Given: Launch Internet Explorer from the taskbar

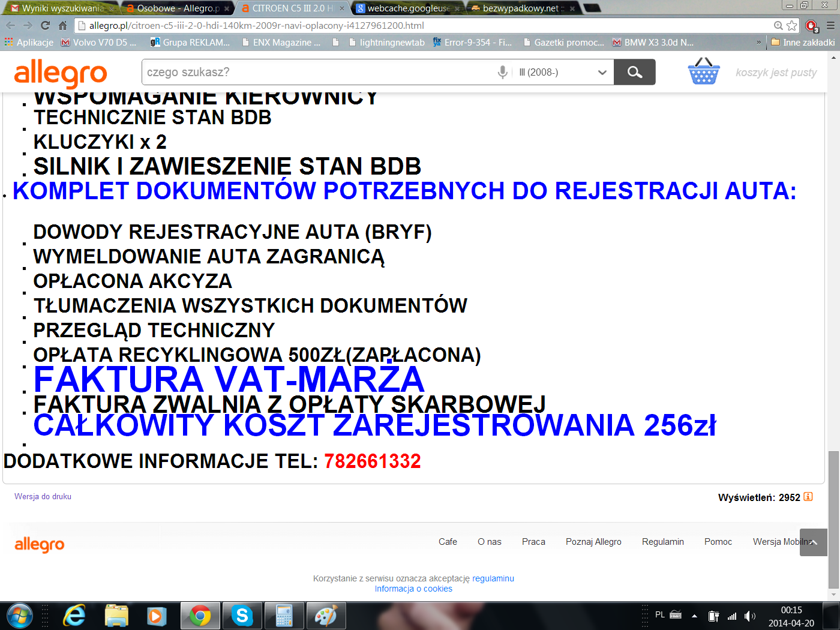Looking at the screenshot, I should (74, 616).
